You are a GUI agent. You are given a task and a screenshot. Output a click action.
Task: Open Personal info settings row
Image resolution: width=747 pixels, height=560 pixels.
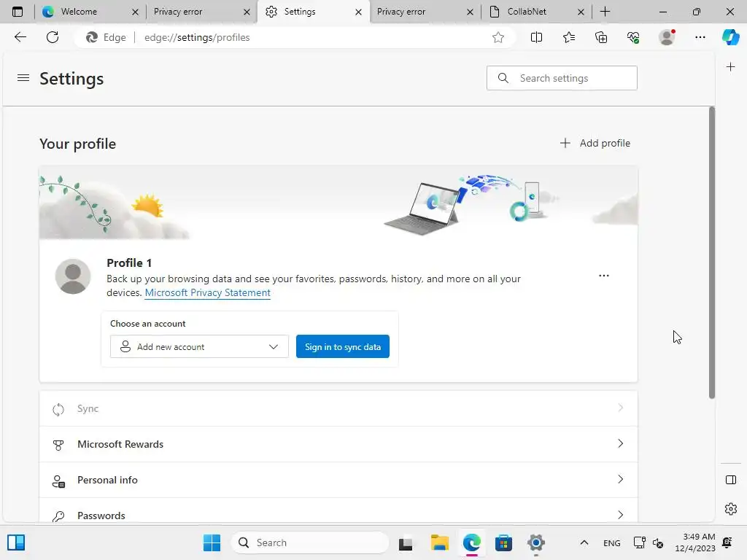pyautogui.click(x=338, y=480)
